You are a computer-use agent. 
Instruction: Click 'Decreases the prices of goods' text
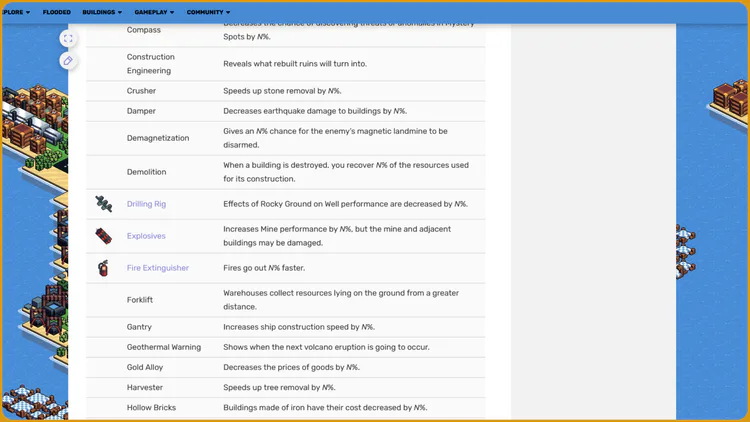point(291,367)
